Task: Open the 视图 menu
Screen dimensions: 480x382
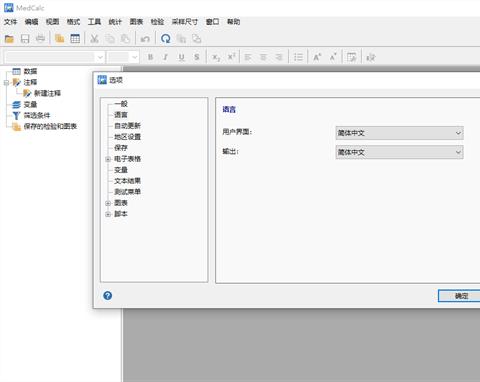Action: click(x=52, y=22)
